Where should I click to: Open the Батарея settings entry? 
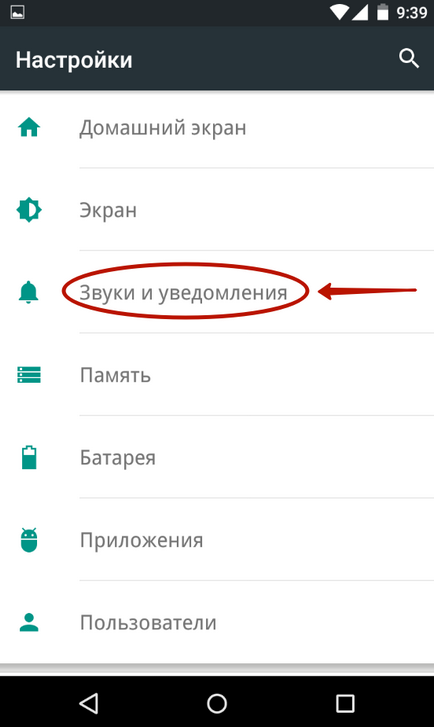pyautogui.click(x=217, y=458)
